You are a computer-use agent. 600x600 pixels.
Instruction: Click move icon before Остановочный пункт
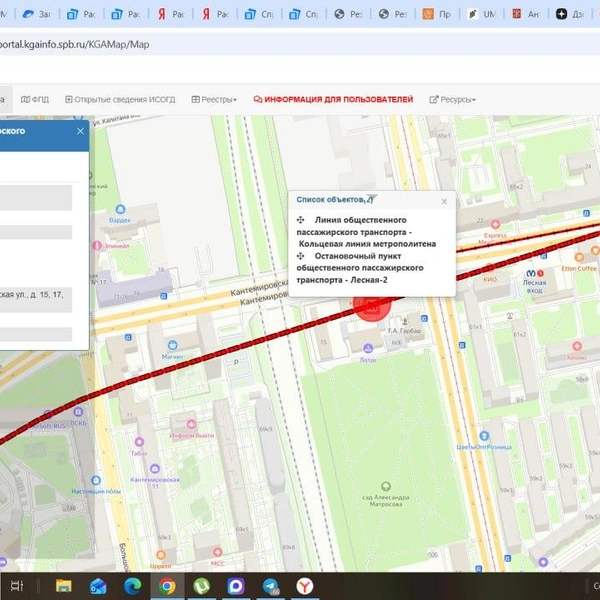click(x=301, y=256)
